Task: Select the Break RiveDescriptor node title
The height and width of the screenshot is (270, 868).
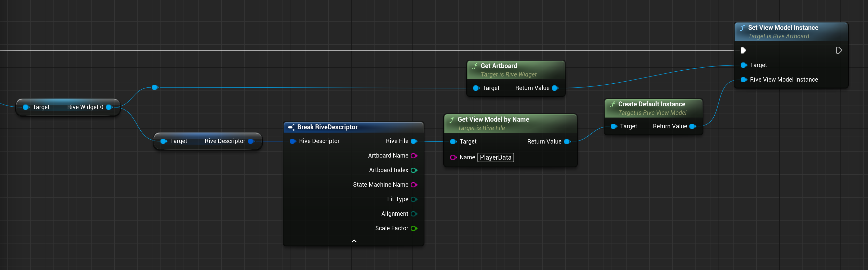Action: click(x=327, y=127)
